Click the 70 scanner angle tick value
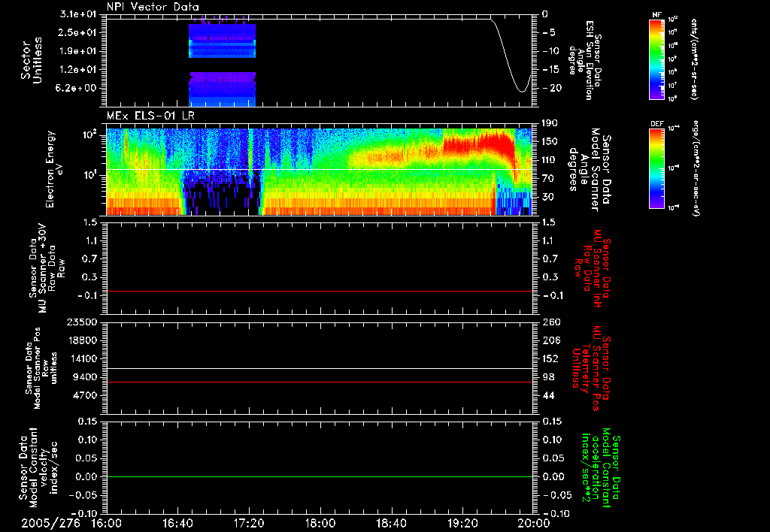The width and height of the screenshot is (770, 532). 548,179
